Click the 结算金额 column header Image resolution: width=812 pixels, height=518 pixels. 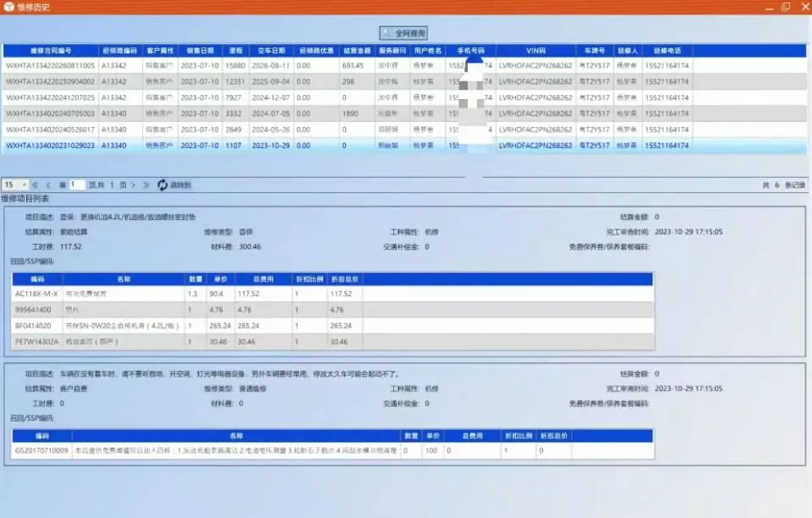[x=357, y=51]
